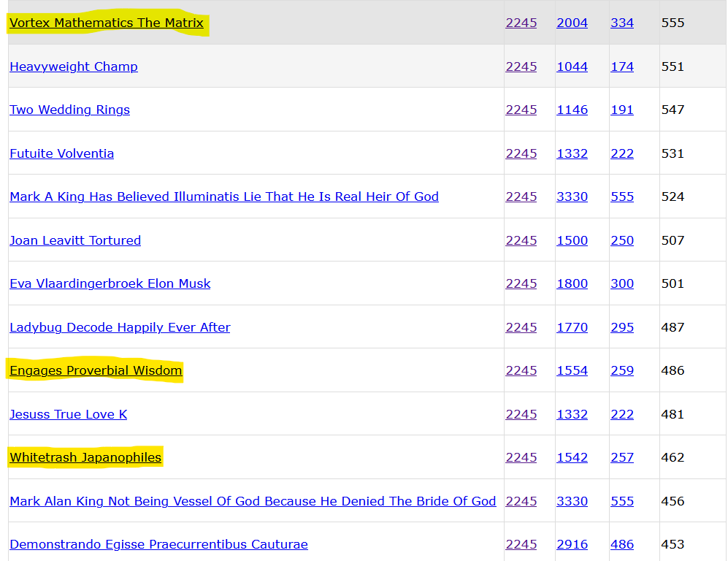
Task: Click 222 in the Futuite Volventia row
Action: tap(622, 153)
